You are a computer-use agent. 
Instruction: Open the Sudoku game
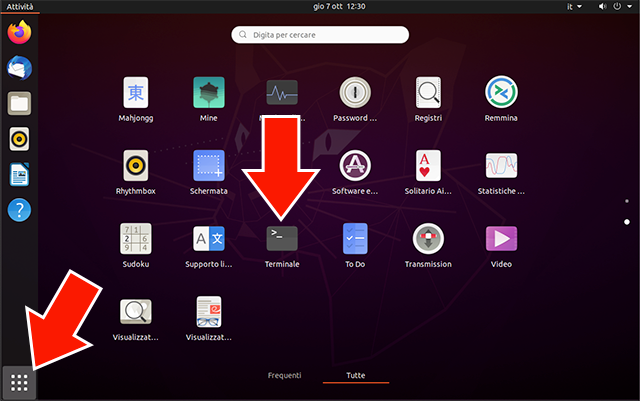coord(136,239)
